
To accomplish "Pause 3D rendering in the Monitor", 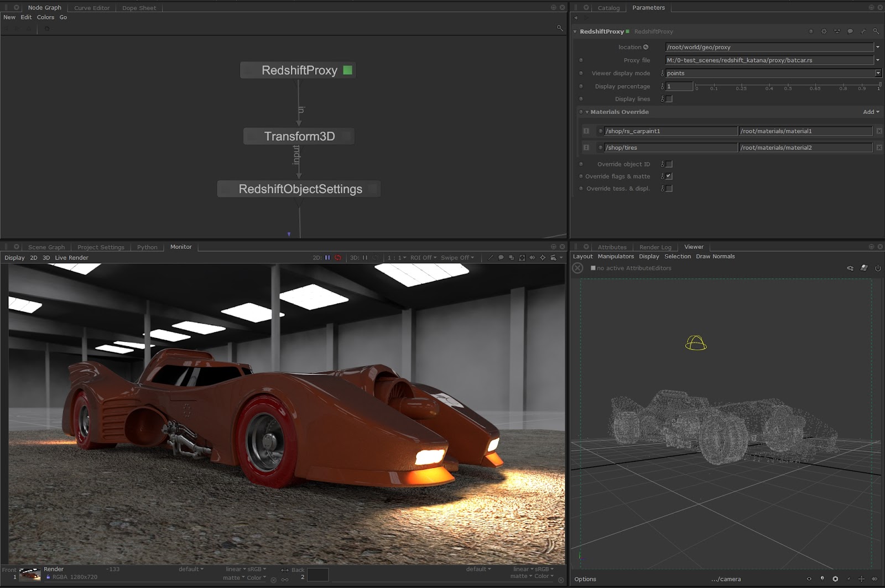I will coord(365,258).
